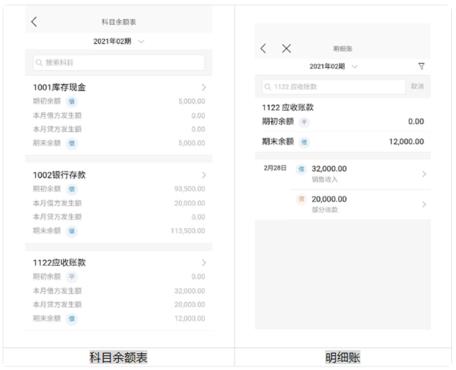
Task: Open 1122应收账款 in the 科目余额表 list
Action: 119,290
